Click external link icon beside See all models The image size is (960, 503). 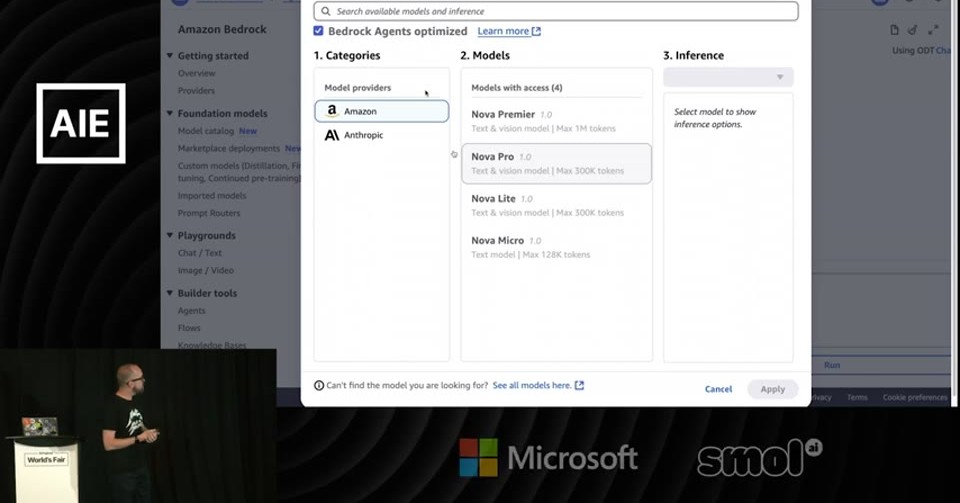(x=579, y=385)
